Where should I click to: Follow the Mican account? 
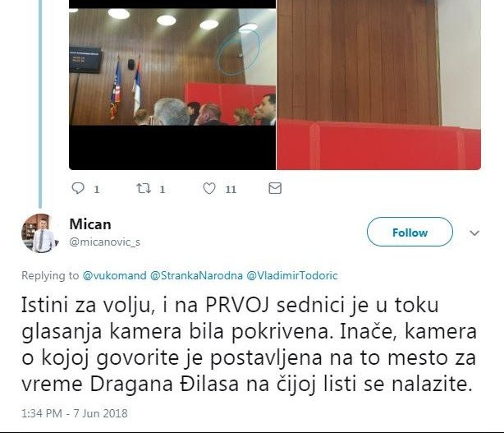click(x=410, y=232)
